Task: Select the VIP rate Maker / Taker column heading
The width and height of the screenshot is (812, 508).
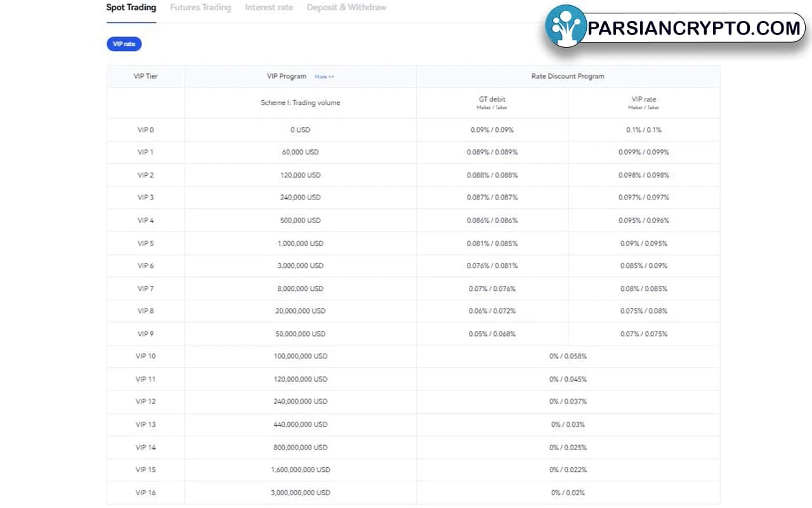Action: click(644, 102)
